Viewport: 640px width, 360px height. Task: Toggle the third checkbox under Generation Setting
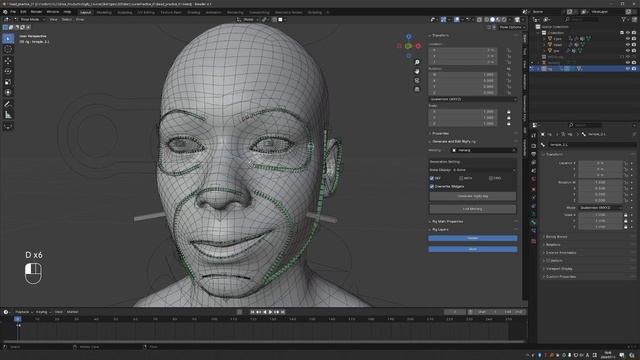pyautogui.click(x=491, y=178)
